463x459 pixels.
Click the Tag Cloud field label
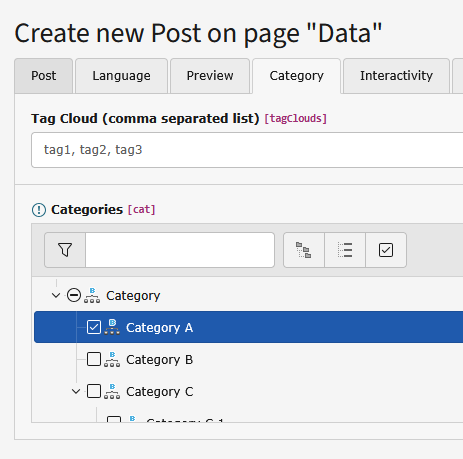[145, 119]
